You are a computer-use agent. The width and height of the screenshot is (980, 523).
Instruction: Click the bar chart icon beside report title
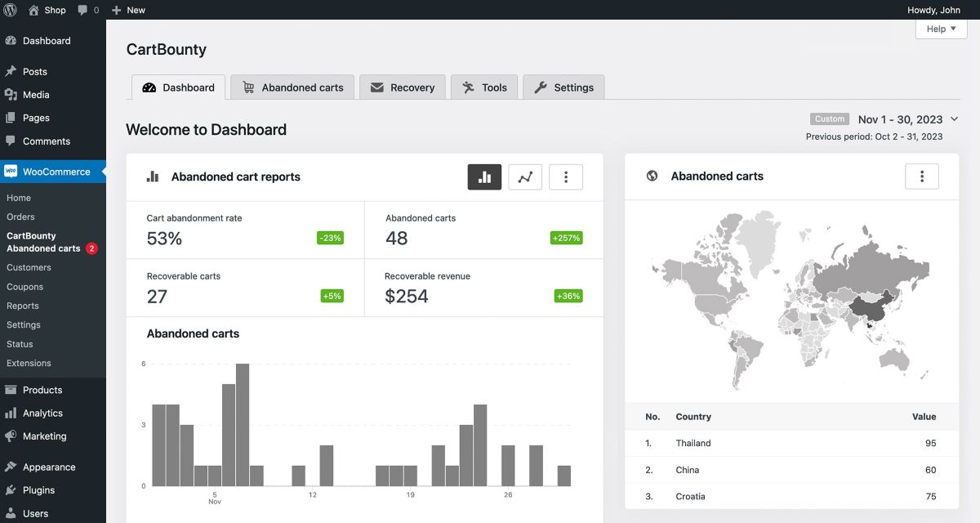pyautogui.click(x=153, y=177)
